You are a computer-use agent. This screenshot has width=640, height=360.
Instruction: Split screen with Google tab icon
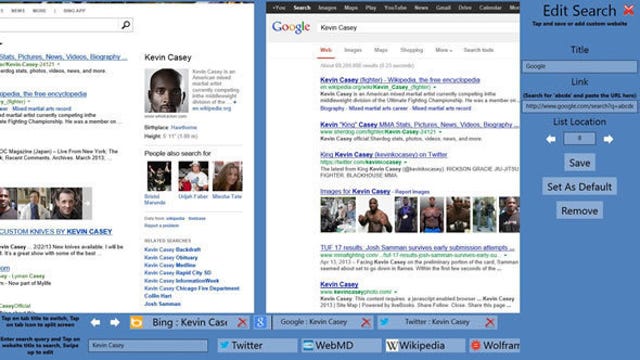[x=260, y=322]
